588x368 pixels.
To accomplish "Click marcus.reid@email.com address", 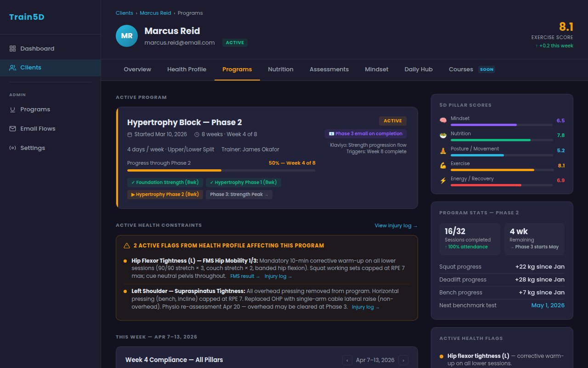I will (180, 43).
